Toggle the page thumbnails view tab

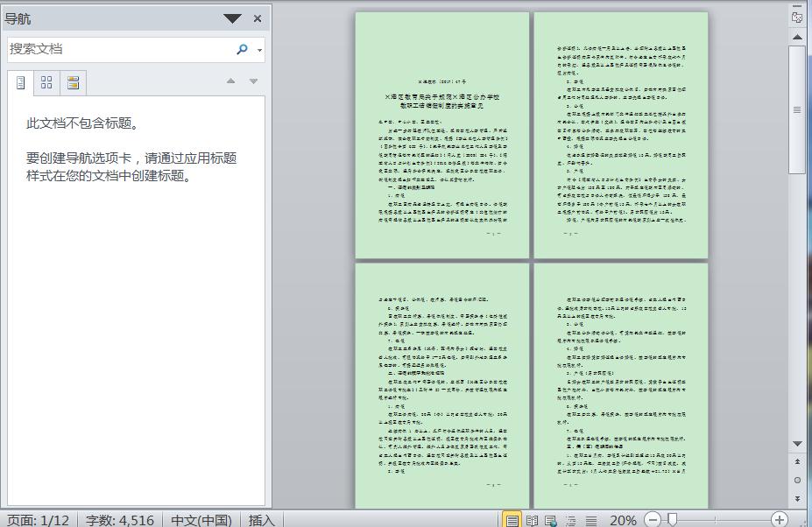click(47, 81)
